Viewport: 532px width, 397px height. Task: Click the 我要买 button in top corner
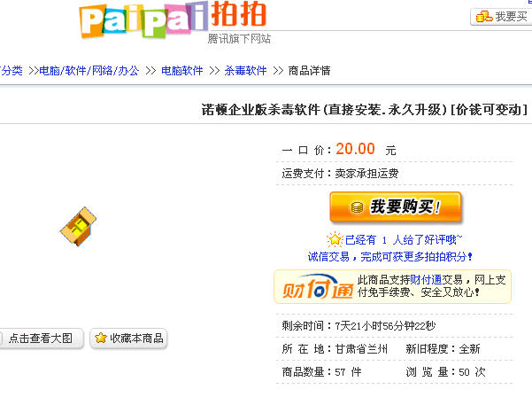pos(501,16)
